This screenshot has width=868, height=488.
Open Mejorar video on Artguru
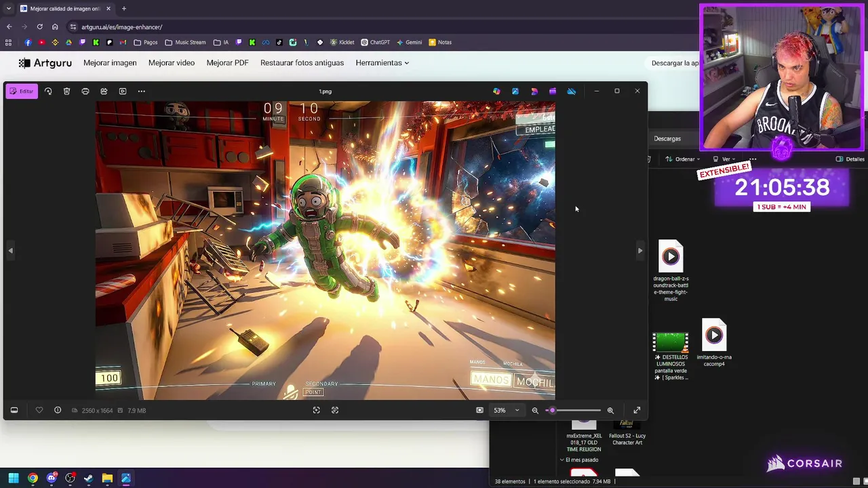[172, 63]
